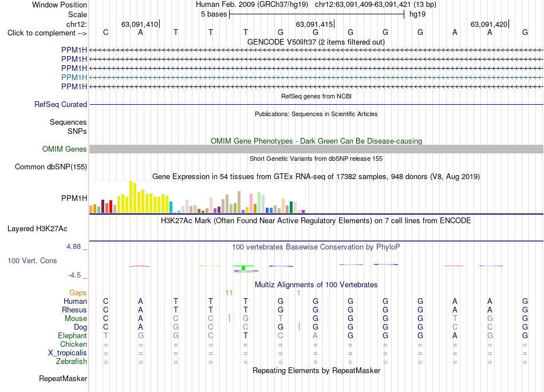Select the Zebrafish alignment row label
The height and width of the screenshot is (392, 544).
tap(72, 362)
